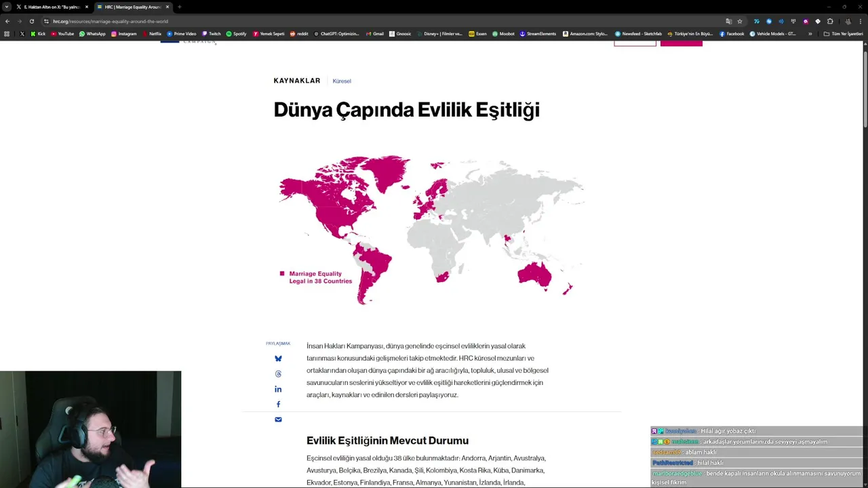The width and height of the screenshot is (868, 488).
Task: Click 'Evlilik Eşitliğinin Mevcut Durumu' heading
Action: tap(387, 441)
